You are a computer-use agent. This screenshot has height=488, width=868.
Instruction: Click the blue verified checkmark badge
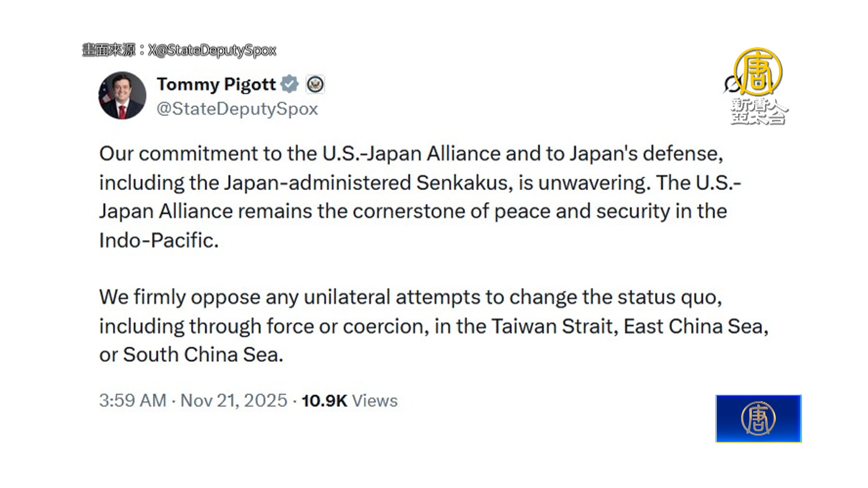click(289, 84)
